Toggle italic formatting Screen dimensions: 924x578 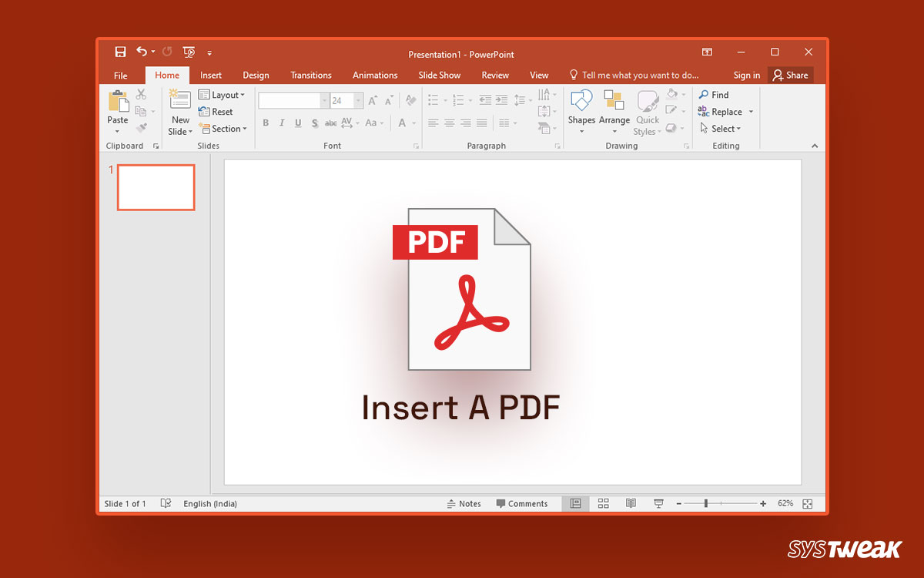coord(282,123)
